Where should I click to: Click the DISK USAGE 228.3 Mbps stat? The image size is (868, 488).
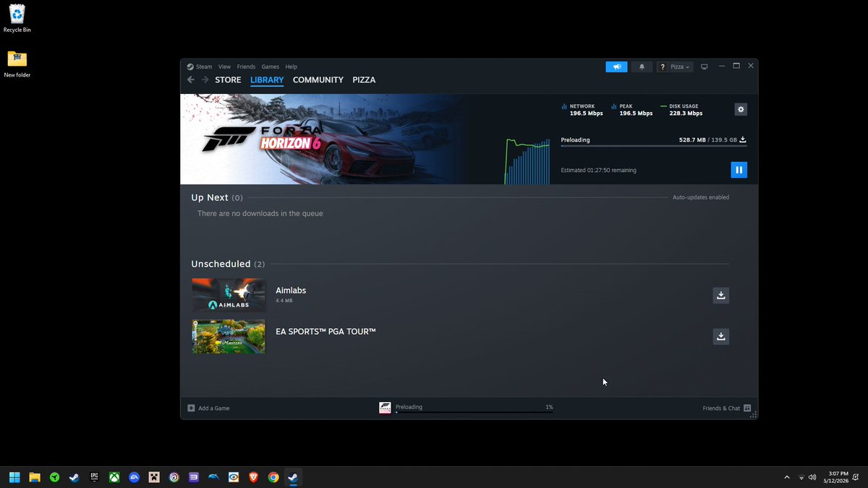(681, 110)
